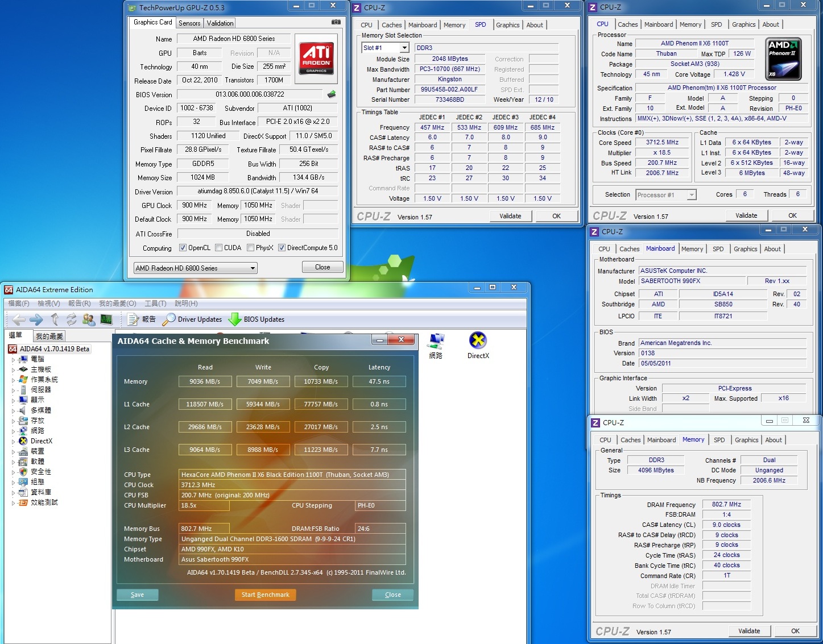The image size is (823, 644).
Task: Click the ATI Radeon logo in GPU-Z
Action: pyautogui.click(x=316, y=57)
